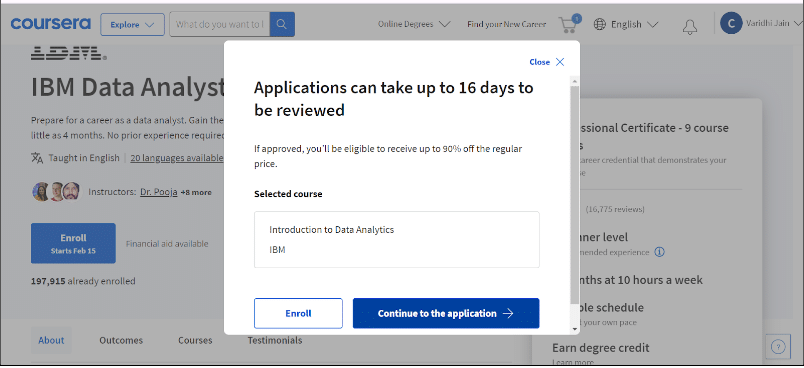Click the 197,915 already enrolled text
Image resolution: width=804 pixels, height=368 pixels.
[83, 281]
